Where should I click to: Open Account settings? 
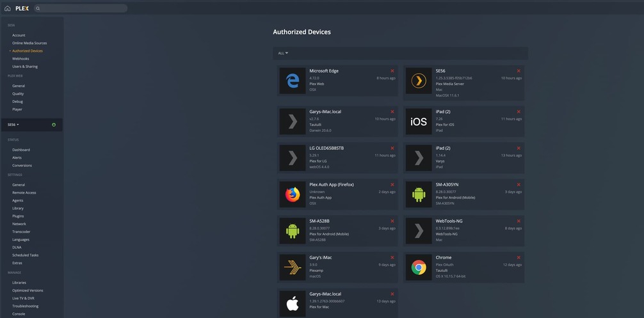(x=19, y=35)
